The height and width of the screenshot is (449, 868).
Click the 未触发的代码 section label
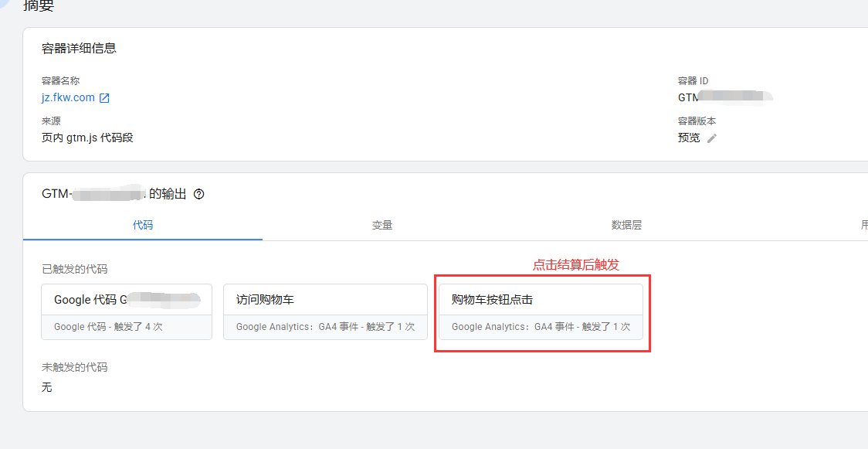75,367
